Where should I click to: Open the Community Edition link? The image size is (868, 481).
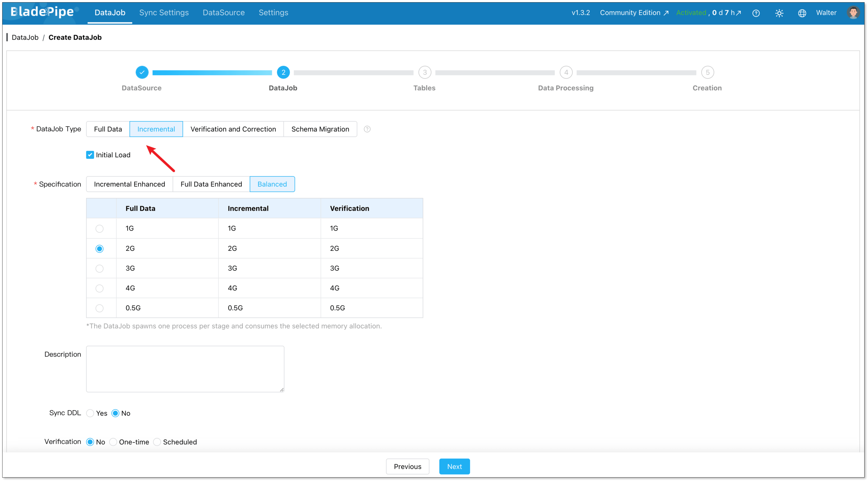634,13
